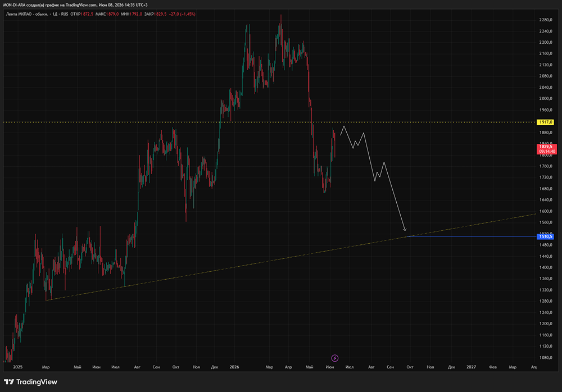
Task: Click the 1120,0 price axis label
Action: (546, 347)
